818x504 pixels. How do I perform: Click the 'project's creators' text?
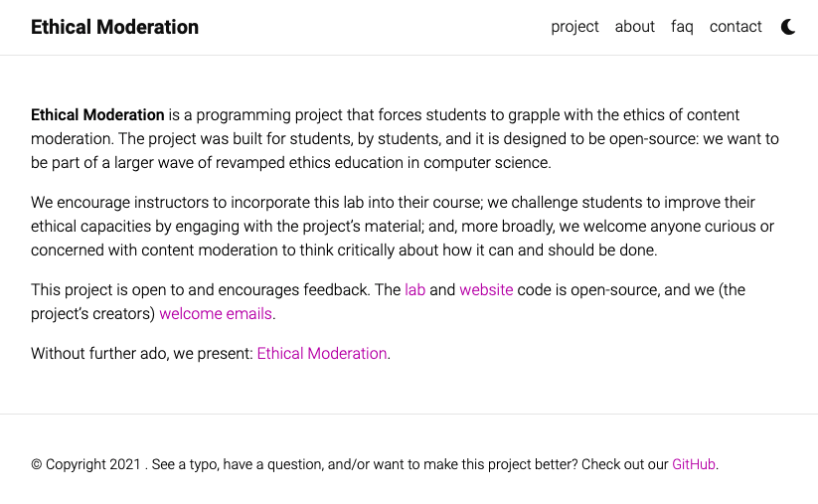click(x=93, y=314)
